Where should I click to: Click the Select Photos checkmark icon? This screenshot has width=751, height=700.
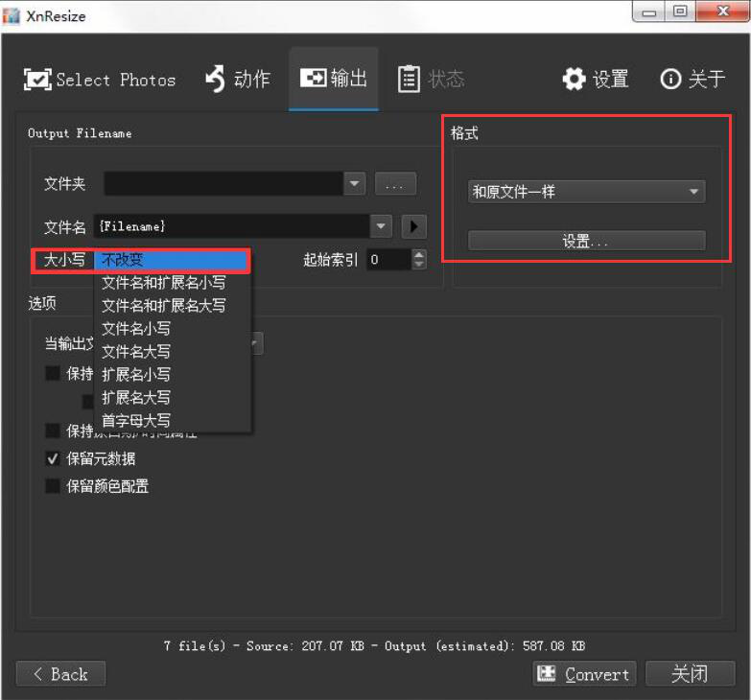tap(37, 80)
